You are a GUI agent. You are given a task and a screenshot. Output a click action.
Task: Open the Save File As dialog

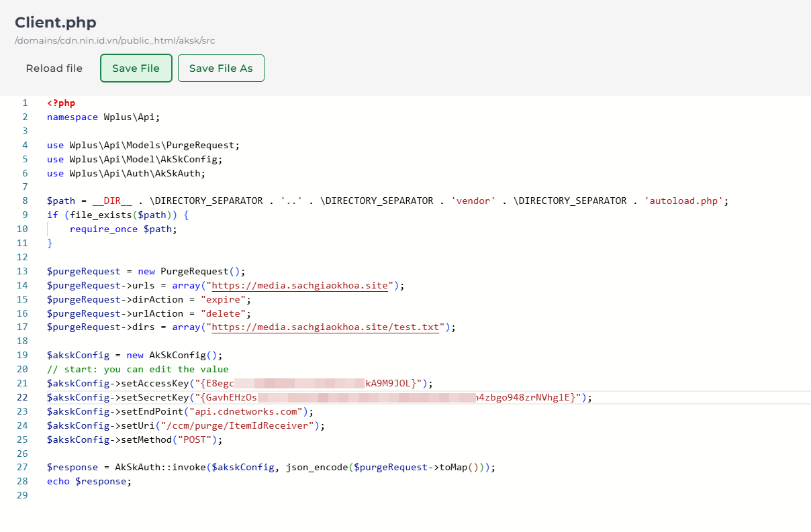221,68
